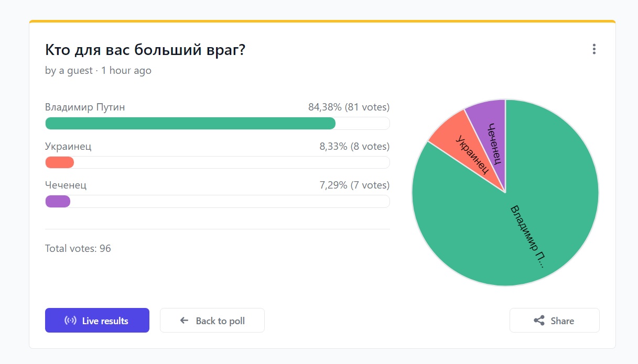The height and width of the screenshot is (364, 638).
Task: Click the '1 hour ago' timestamp
Action: 126,70
